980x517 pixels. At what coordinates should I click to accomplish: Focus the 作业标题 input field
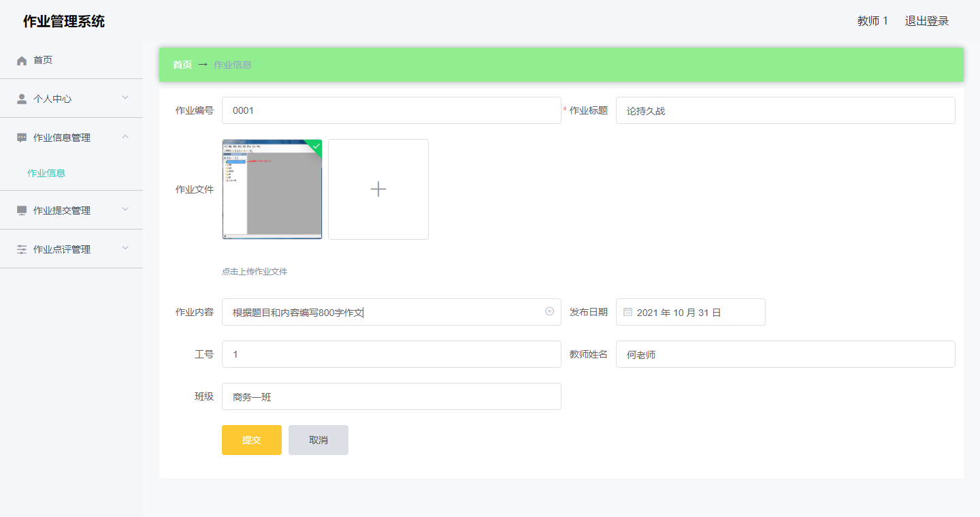[x=785, y=110]
